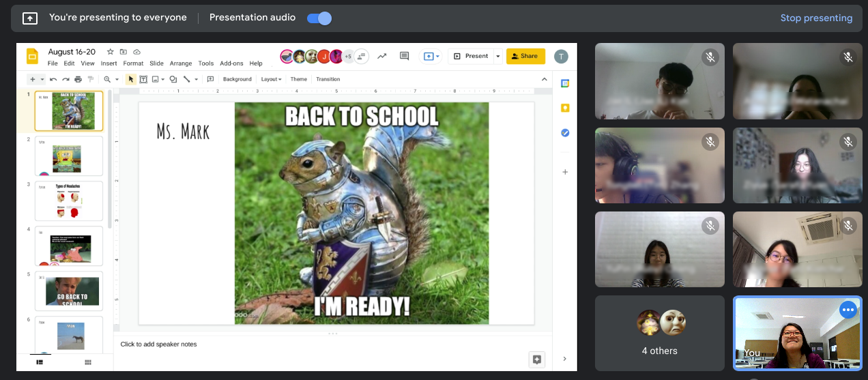Open Google Calendar side panel

point(565,83)
